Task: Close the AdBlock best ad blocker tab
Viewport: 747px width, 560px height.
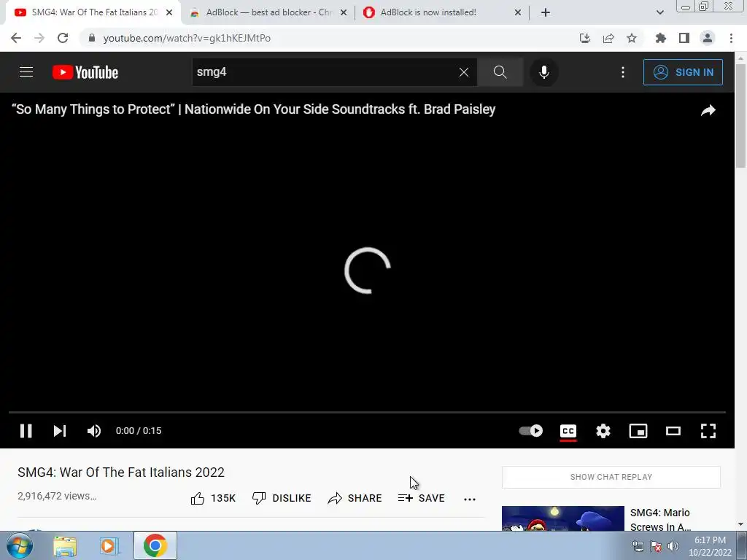Action: [x=344, y=12]
